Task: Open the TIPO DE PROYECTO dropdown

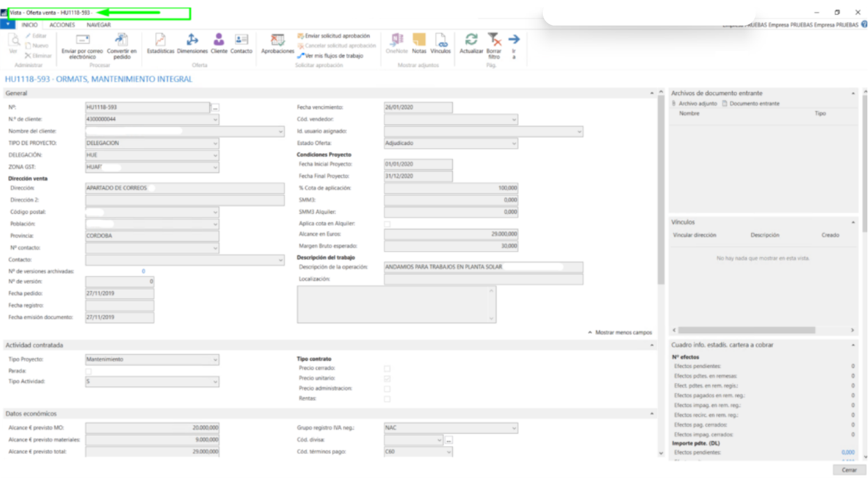Action: [215, 144]
